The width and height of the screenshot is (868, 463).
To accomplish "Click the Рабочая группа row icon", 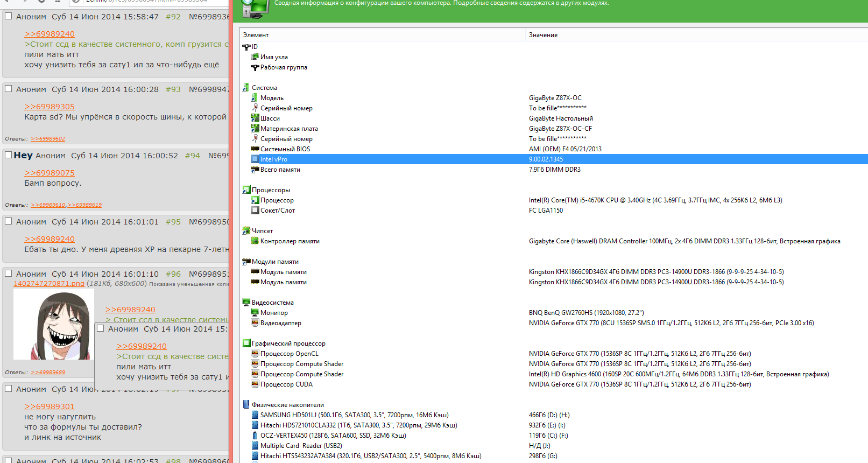I will (x=255, y=67).
